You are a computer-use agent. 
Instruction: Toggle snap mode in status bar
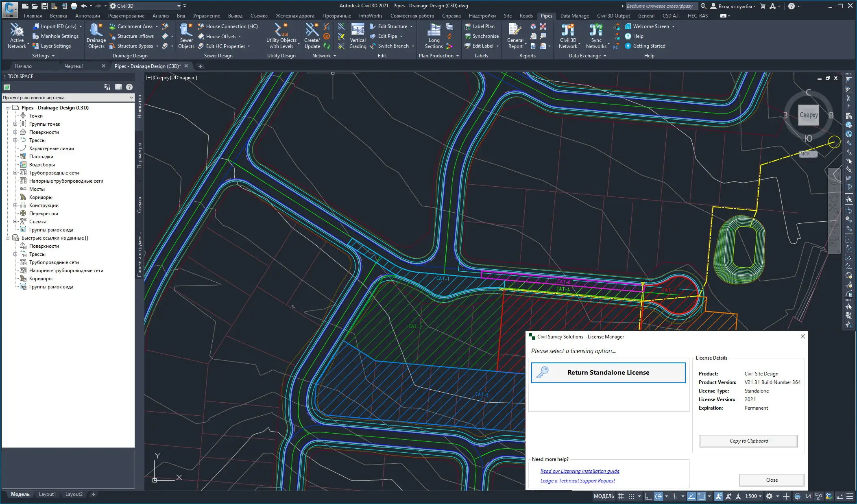point(631,496)
